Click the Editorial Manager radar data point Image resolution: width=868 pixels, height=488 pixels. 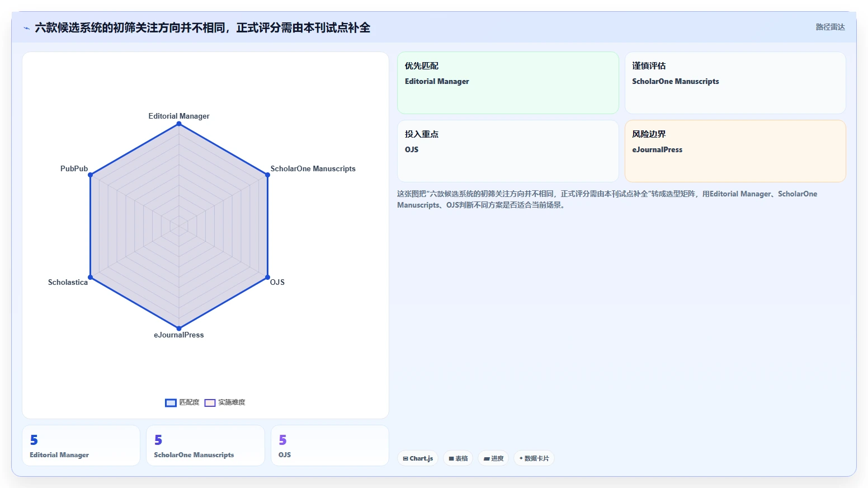(x=179, y=124)
